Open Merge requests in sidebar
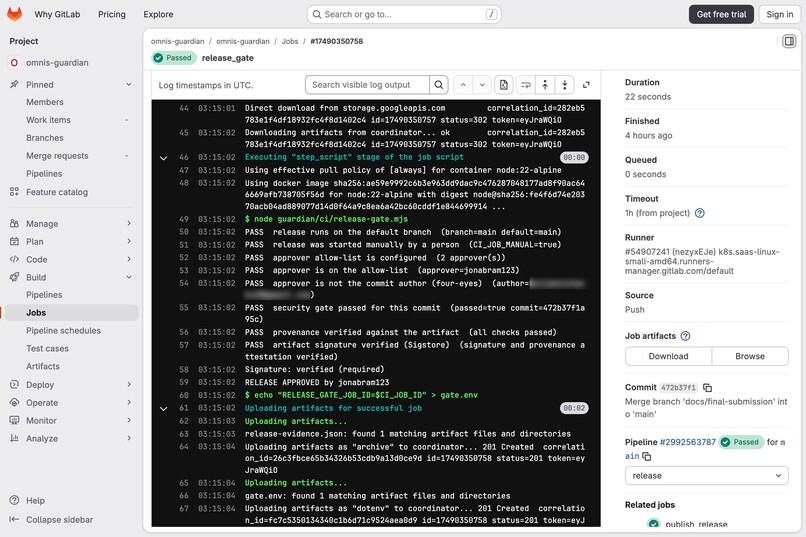 57,156
